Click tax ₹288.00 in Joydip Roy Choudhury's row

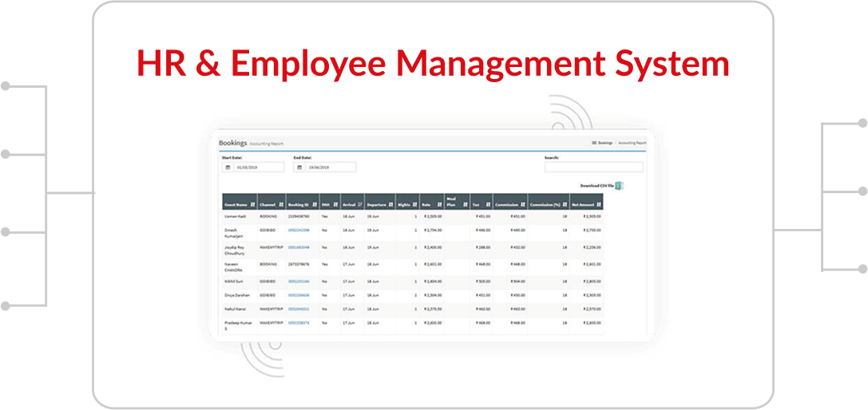coord(483,247)
